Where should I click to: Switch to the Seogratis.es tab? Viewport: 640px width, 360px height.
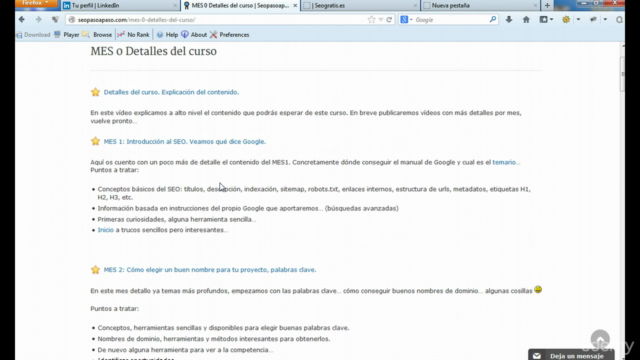pyautogui.click(x=360, y=5)
